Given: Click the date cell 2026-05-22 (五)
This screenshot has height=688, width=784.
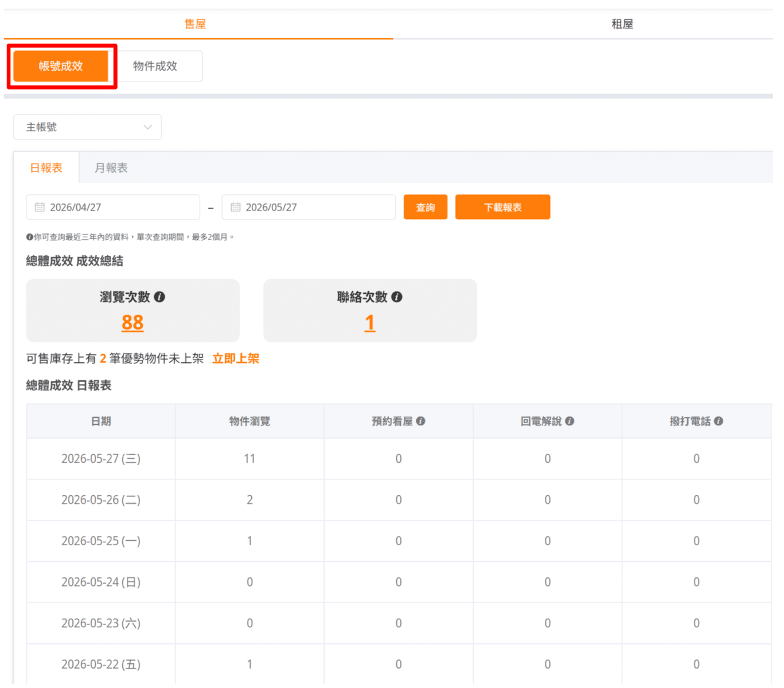Looking at the screenshot, I should (101, 664).
